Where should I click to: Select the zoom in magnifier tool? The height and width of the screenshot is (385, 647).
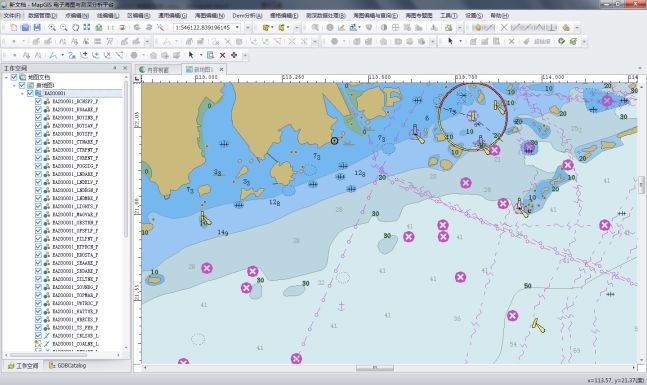[52, 28]
